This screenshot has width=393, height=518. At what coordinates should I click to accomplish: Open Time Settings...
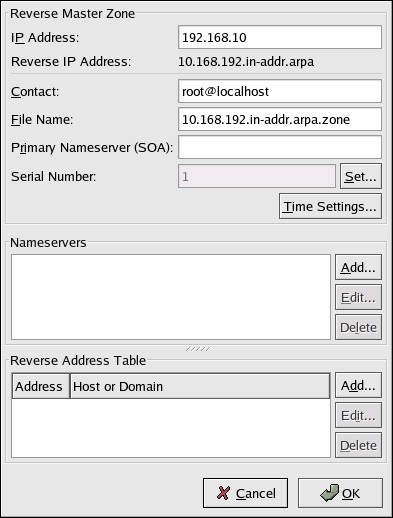[x=330, y=206]
